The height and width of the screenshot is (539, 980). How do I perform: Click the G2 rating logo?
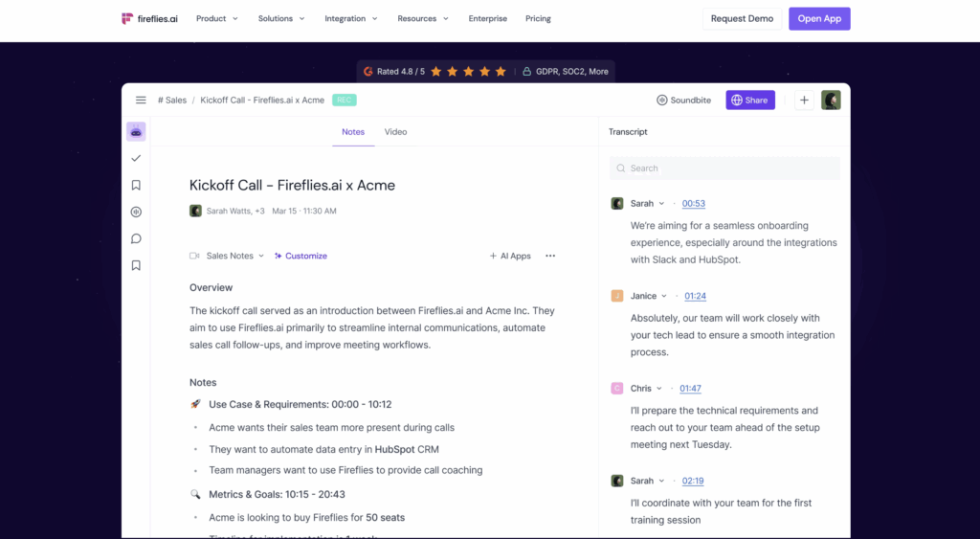[368, 71]
